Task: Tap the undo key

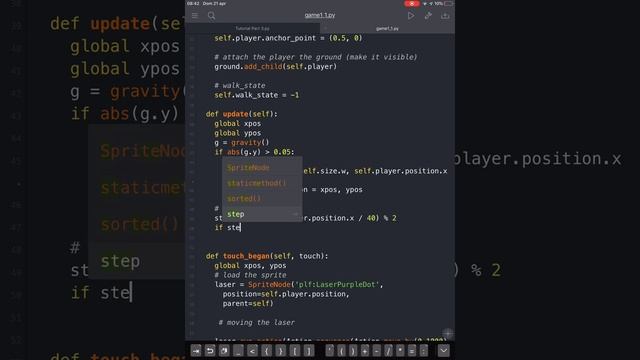Action: tap(210, 351)
